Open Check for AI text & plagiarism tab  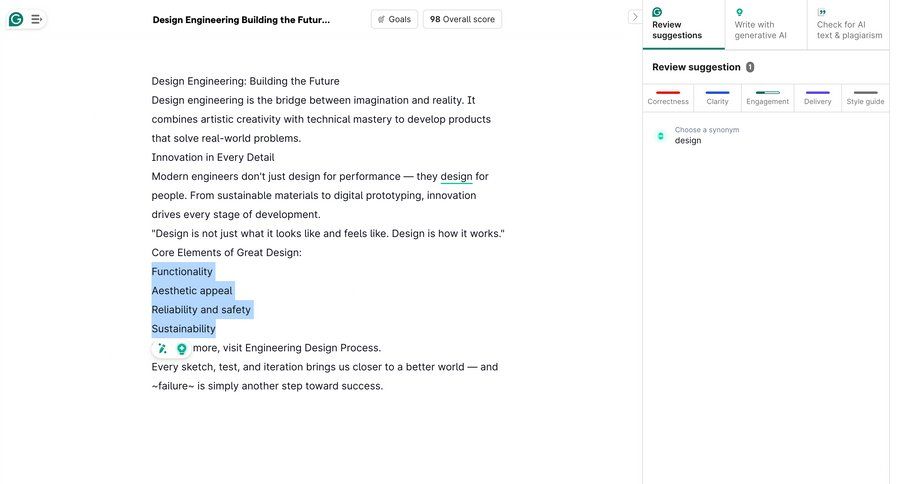pos(848,25)
